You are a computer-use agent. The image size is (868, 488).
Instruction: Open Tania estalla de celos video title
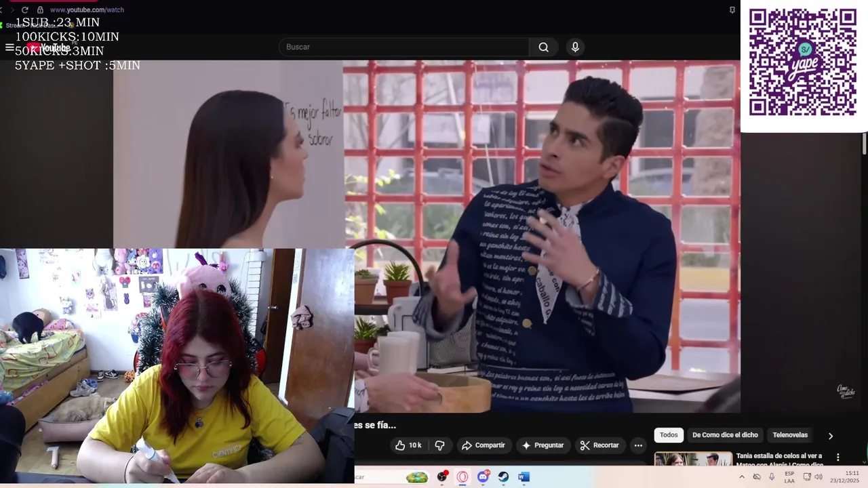pos(779,460)
